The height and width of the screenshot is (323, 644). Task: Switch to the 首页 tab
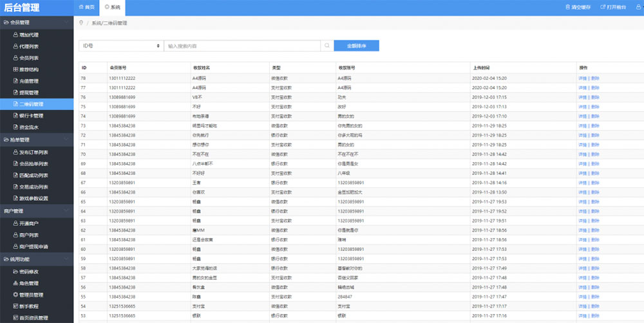coord(87,7)
